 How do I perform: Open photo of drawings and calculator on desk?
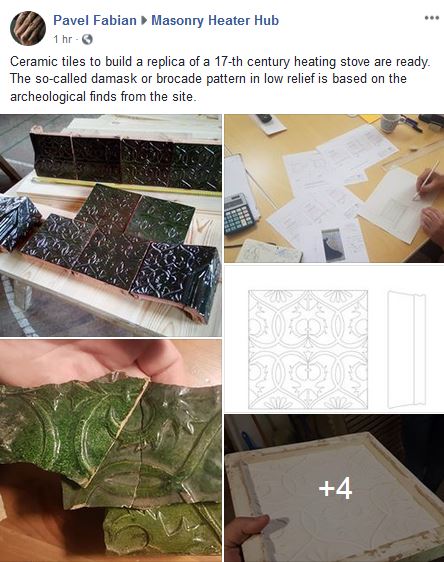coord(334,188)
